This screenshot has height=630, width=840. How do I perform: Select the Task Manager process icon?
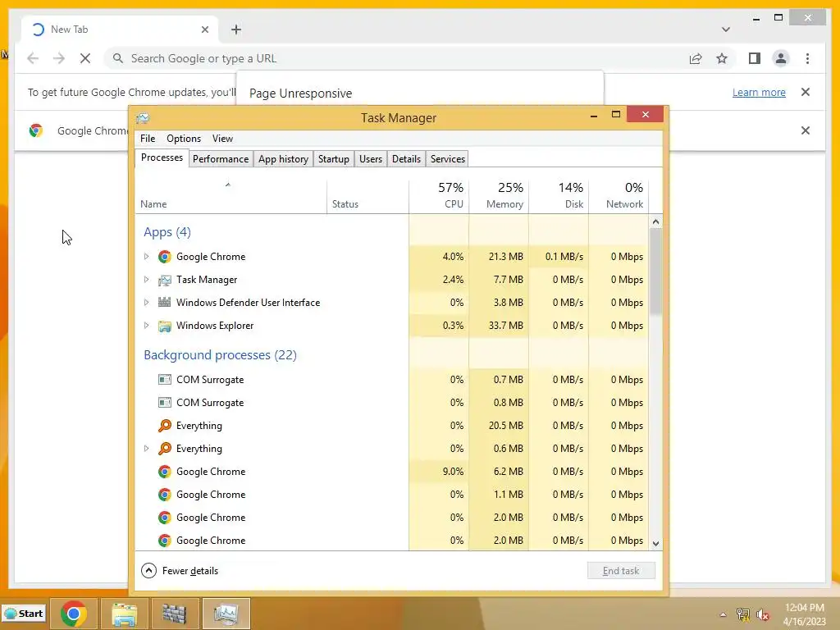(164, 280)
